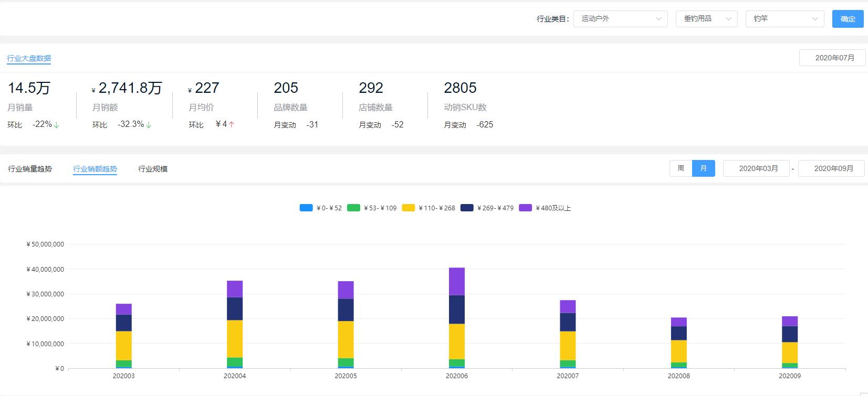Switch to 行业销额趋势 tab
This screenshot has height=396, width=868.
click(x=95, y=169)
